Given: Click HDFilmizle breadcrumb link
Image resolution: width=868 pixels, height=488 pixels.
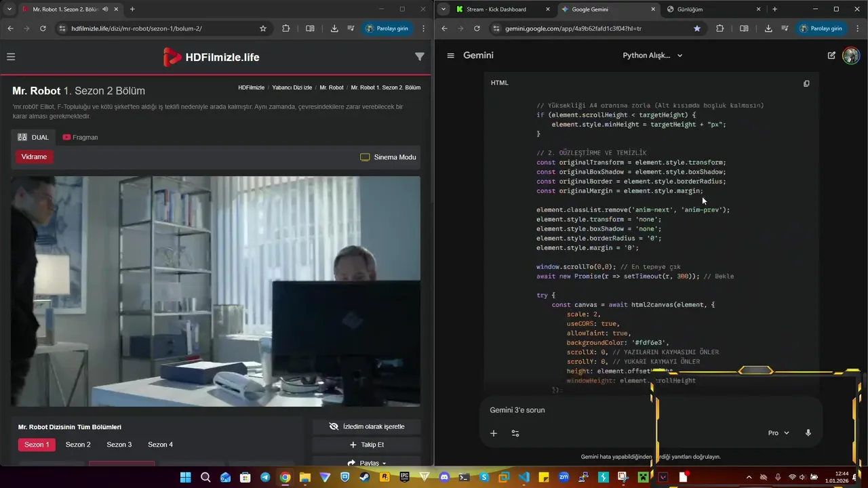Looking at the screenshot, I should point(251,87).
